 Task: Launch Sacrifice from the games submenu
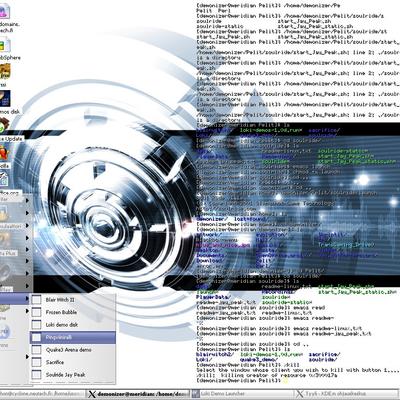73,362
